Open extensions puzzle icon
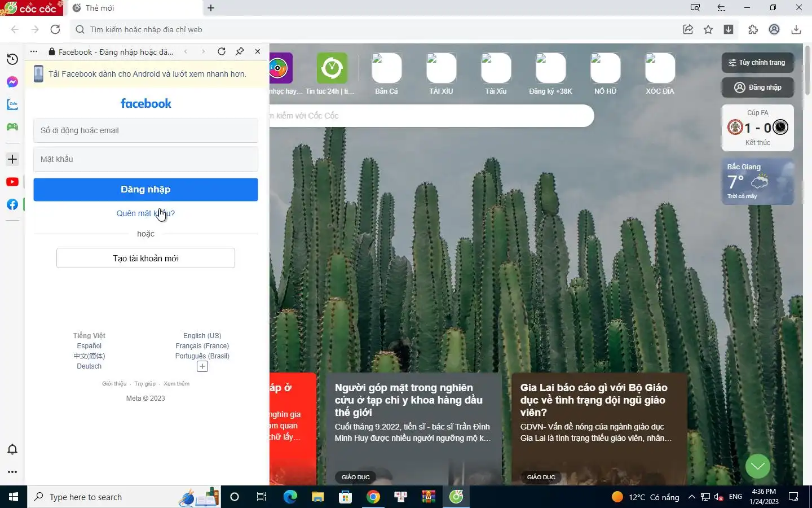The width and height of the screenshot is (812, 508). (753, 29)
